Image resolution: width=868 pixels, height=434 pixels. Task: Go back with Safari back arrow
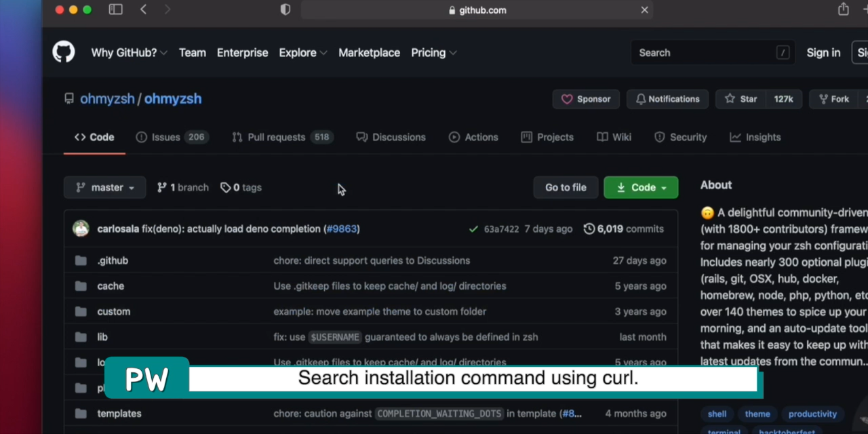pyautogui.click(x=143, y=9)
